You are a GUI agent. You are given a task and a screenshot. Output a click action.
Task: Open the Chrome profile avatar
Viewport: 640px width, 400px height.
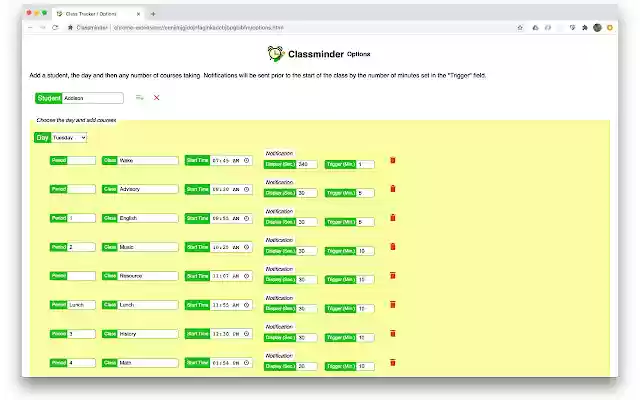tap(597, 28)
